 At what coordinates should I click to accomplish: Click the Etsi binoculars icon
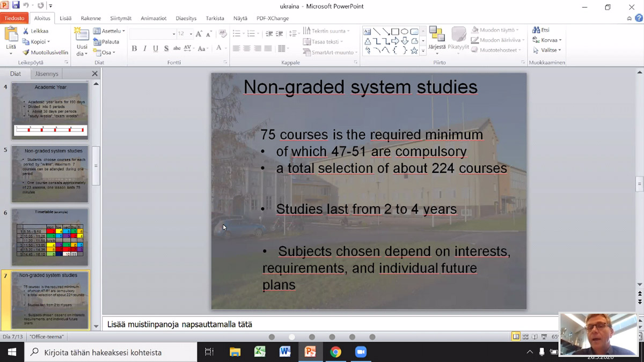(536, 31)
